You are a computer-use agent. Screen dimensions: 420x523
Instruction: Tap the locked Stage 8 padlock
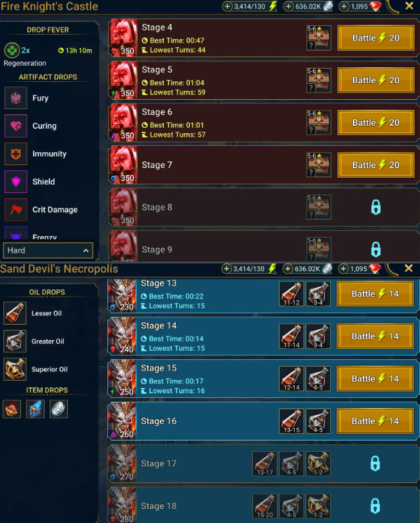coord(376,207)
